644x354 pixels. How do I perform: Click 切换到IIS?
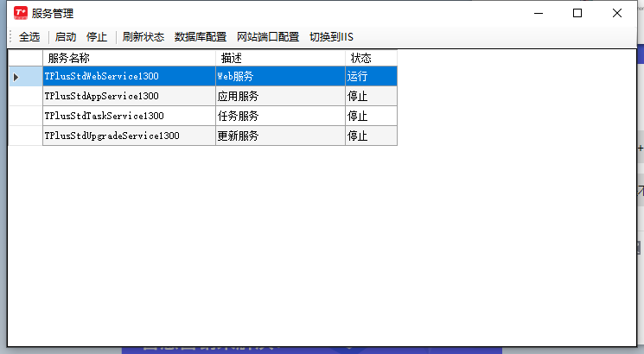(331, 37)
